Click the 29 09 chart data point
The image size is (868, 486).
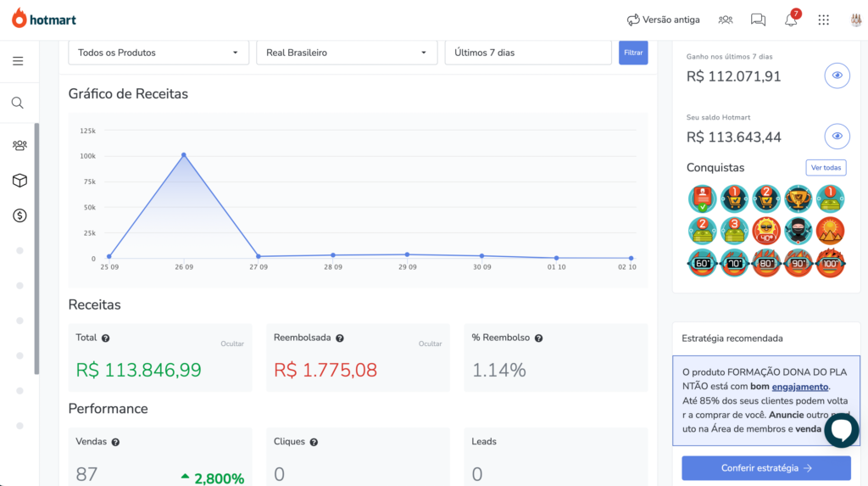click(408, 255)
